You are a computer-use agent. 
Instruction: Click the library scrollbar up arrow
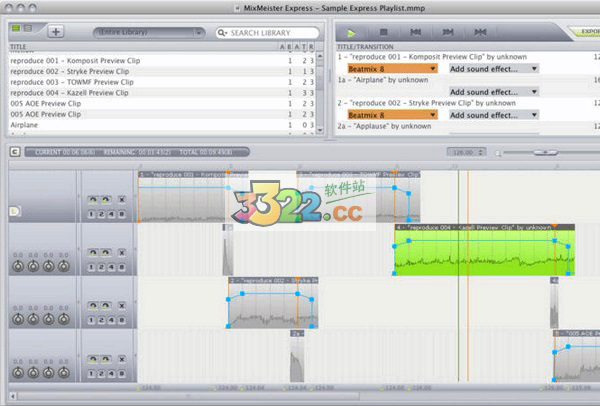tap(320, 56)
